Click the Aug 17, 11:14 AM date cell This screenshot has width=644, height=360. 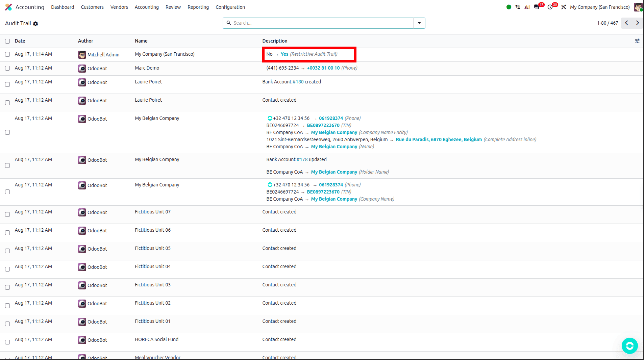33,54
